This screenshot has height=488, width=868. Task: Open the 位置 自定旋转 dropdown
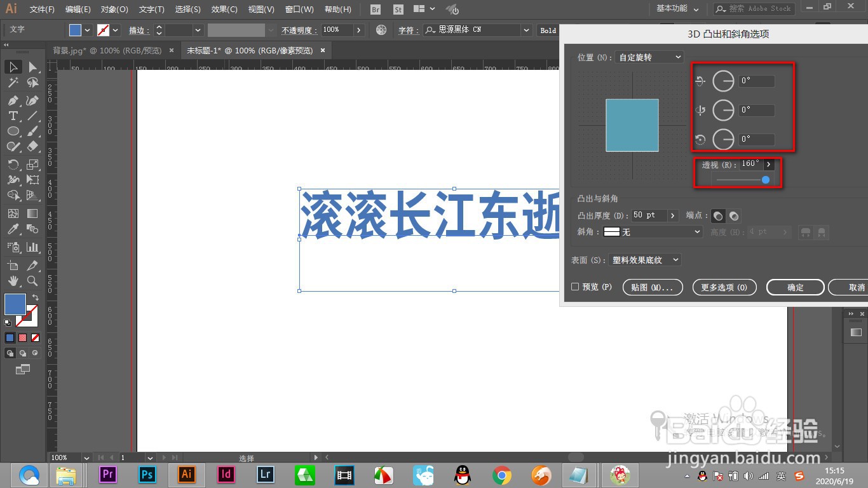[x=649, y=57]
